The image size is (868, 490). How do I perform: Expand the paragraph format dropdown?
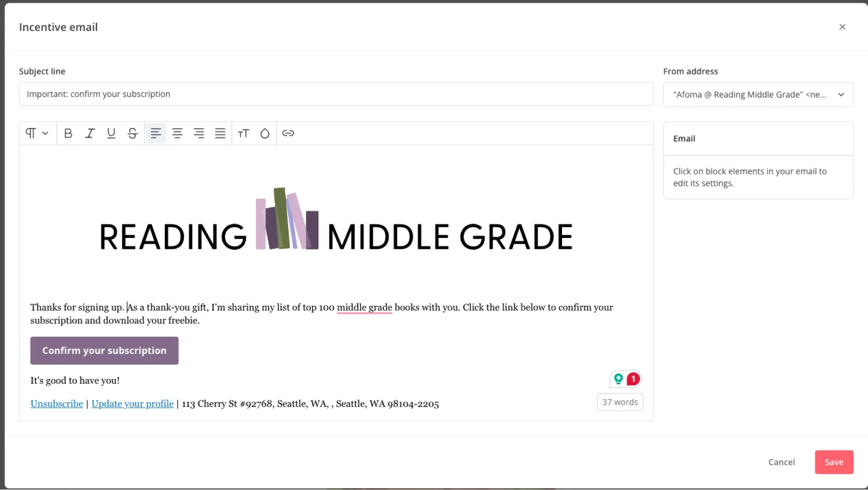37,133
